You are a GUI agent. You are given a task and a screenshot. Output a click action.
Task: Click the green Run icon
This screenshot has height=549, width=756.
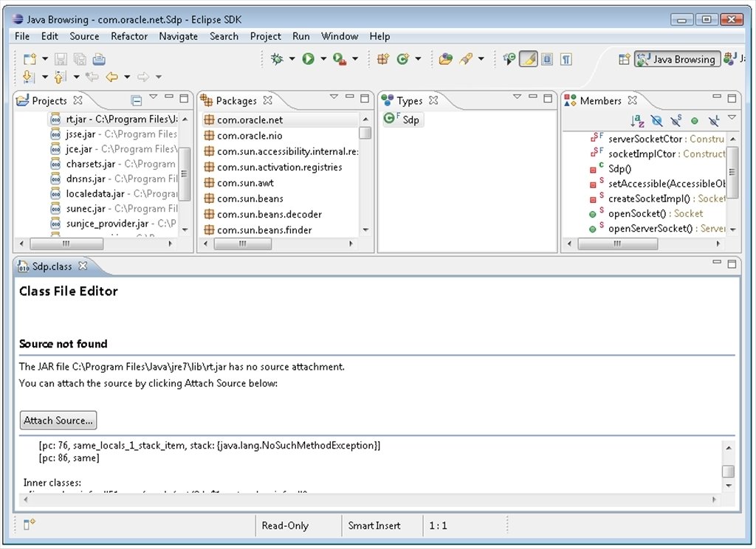[308, 59]
